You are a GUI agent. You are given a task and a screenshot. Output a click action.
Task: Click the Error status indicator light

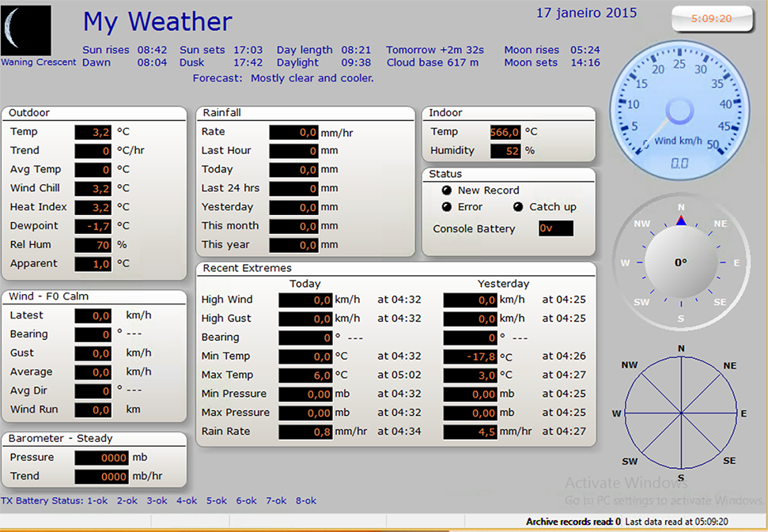pyautogui.click(x=447, y=207)
